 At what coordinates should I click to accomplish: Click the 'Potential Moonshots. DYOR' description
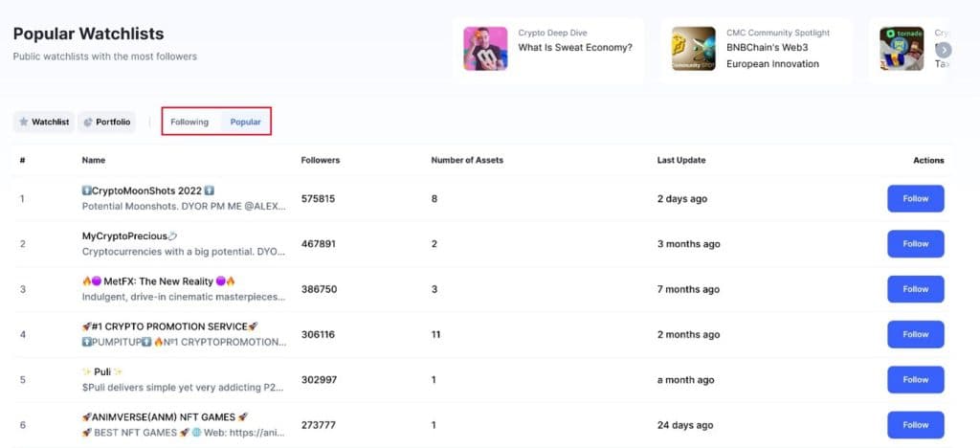(184, 206)
